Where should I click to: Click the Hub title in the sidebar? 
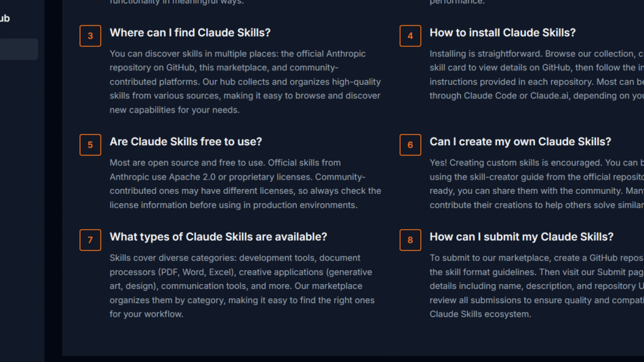(x=5, y=18)
